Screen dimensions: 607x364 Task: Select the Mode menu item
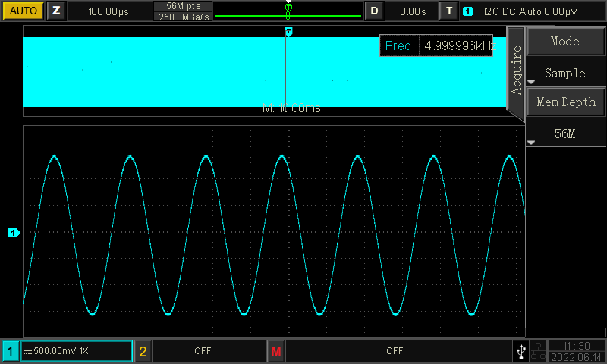click(x=565, y=42)
